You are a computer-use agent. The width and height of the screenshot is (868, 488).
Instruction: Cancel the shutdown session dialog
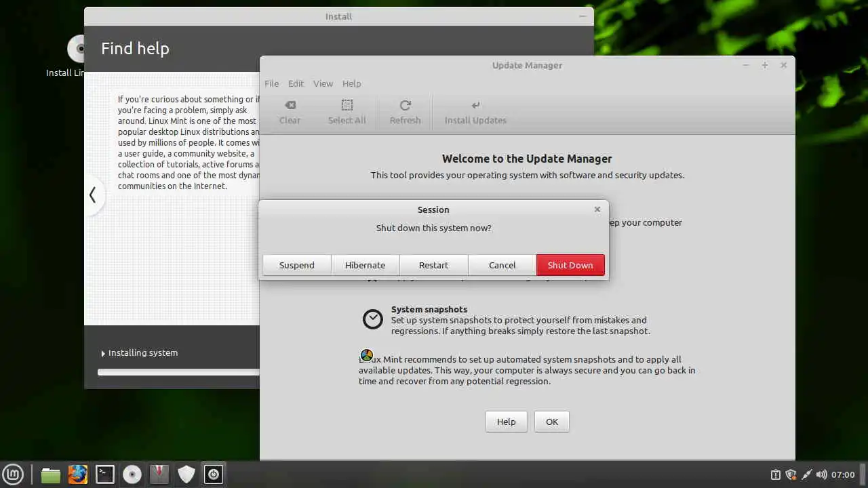tap(502, 265)
